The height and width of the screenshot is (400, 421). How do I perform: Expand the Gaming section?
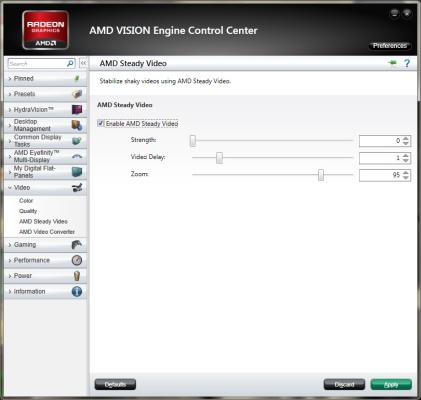45,245
